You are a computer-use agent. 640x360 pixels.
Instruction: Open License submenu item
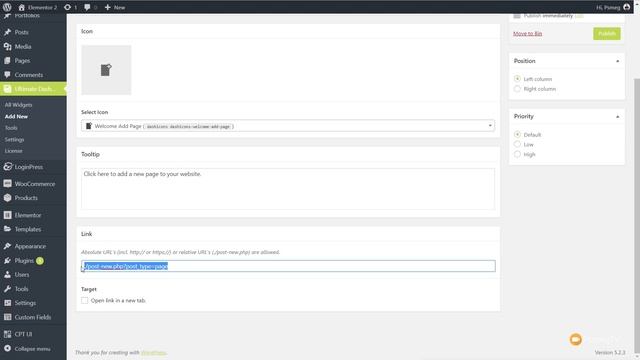[x=13, y=151]
